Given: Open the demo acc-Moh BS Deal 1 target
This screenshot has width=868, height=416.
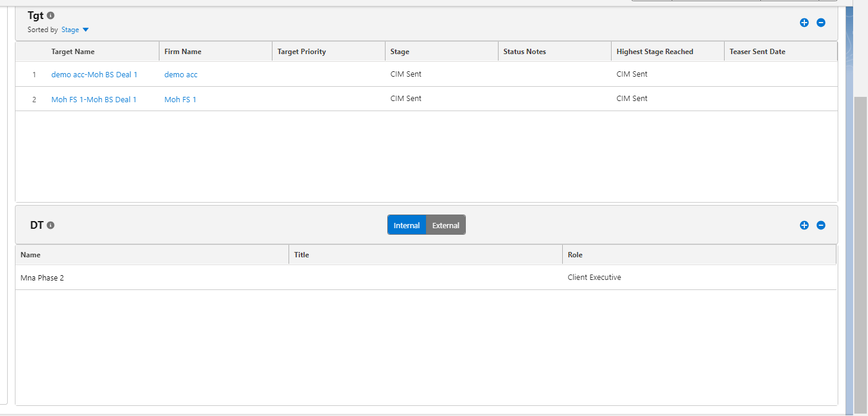Looking at the screenshot, I should (x=94, y=75).
